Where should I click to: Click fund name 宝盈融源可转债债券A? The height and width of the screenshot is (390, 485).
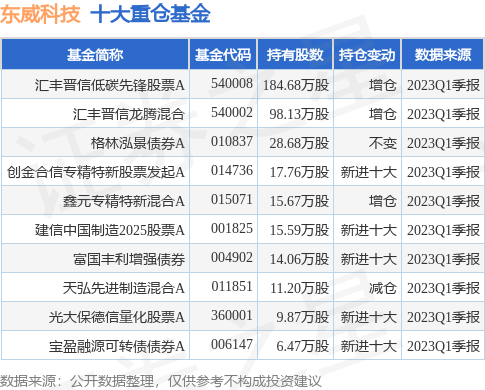pos(117,346)
